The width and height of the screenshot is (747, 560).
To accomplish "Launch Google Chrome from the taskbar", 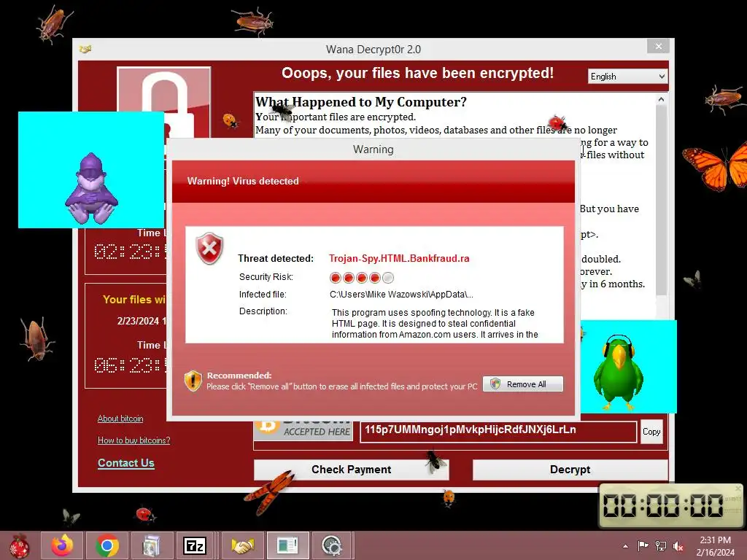I will pyautogui.click(x=107, y=545).
